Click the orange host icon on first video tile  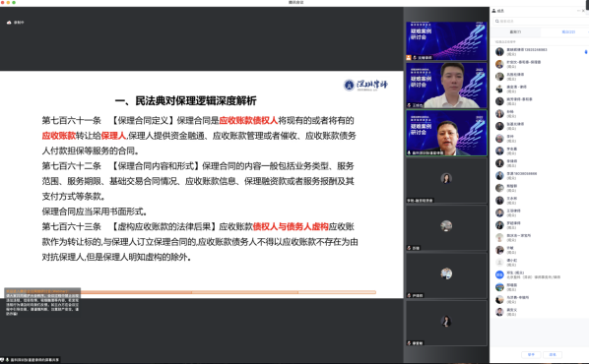coord(409,57)
